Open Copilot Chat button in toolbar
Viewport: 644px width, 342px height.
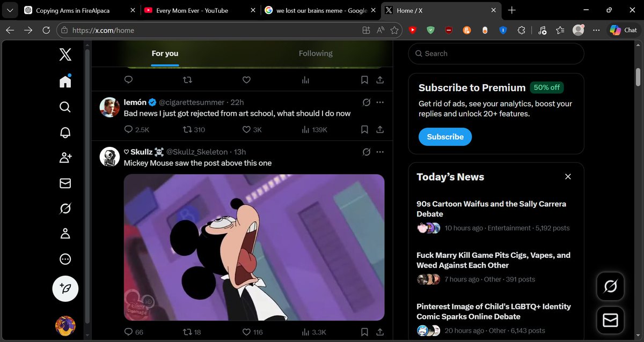click(624, 31)
